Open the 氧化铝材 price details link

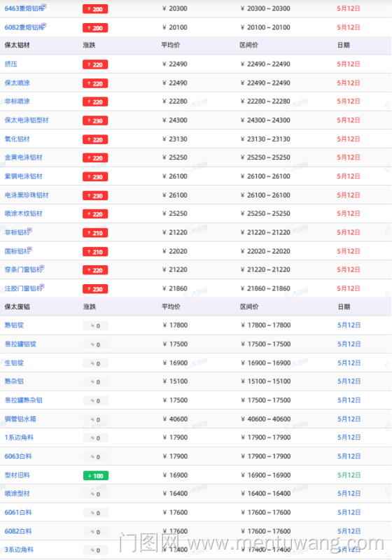[17, 139]
